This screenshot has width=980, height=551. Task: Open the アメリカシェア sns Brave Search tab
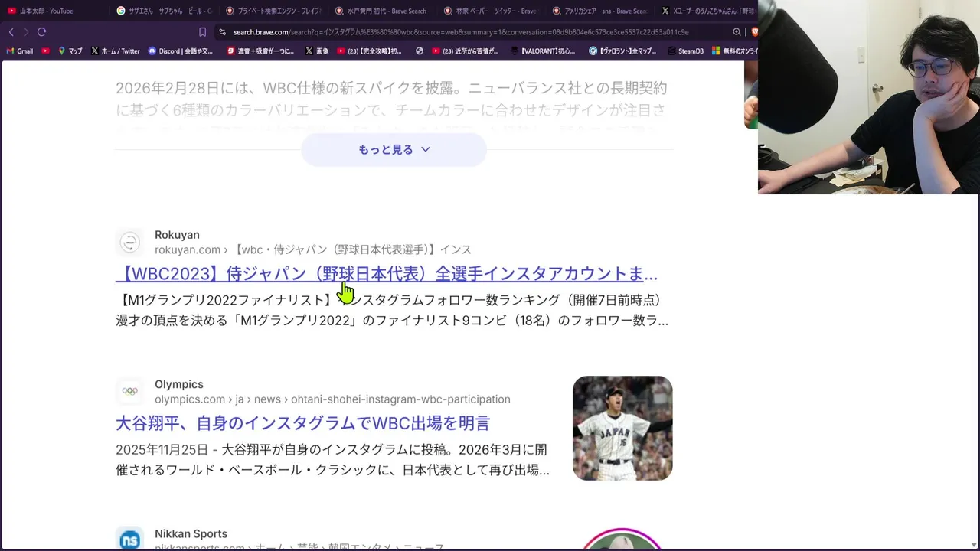point(601,11)
